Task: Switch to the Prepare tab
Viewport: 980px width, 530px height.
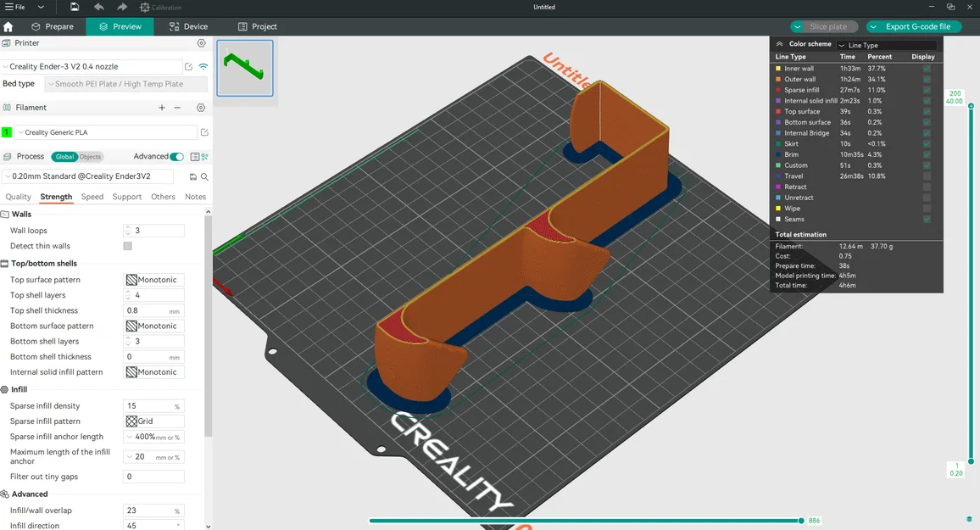Action: (x=53, y=26)
